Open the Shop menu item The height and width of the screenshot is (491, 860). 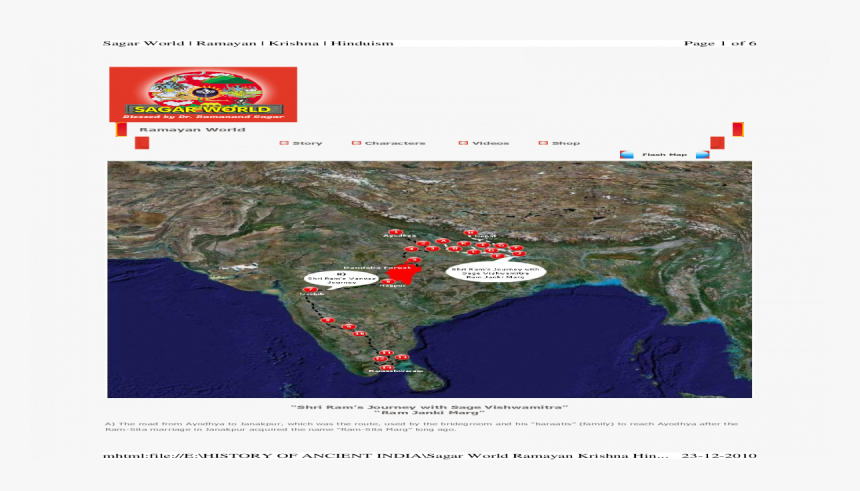565,143
